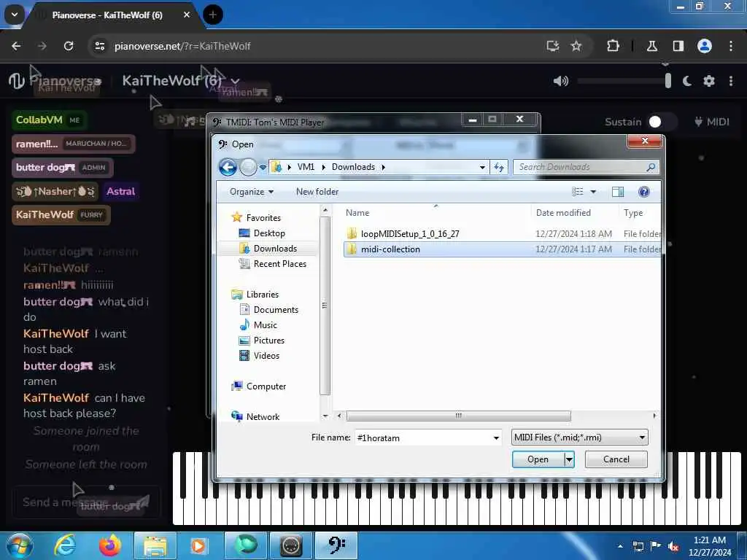Open recent locations dropdown arrow

263,168
